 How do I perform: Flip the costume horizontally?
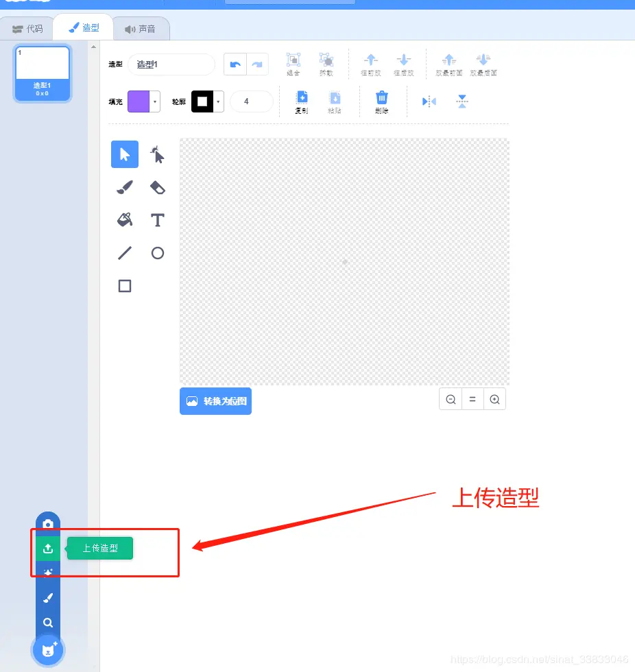(428, 101)
